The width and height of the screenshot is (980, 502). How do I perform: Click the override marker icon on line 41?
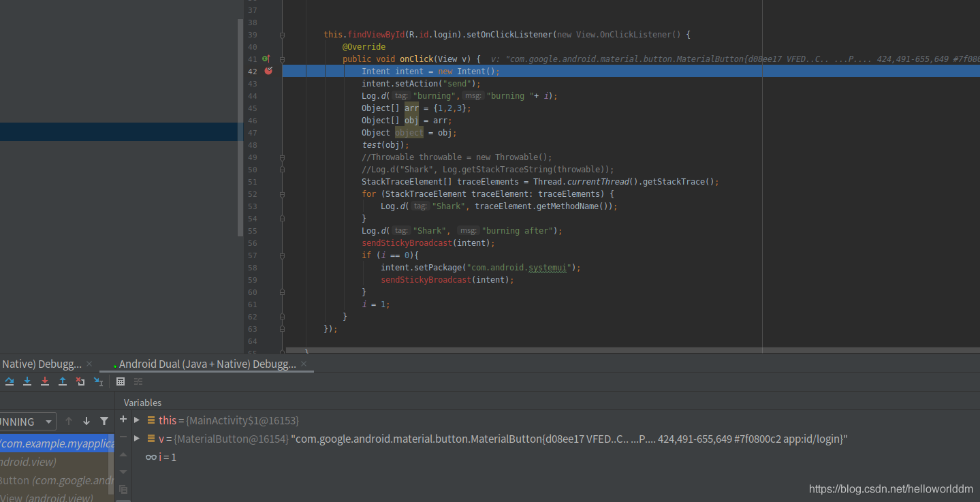pos(267,59)
